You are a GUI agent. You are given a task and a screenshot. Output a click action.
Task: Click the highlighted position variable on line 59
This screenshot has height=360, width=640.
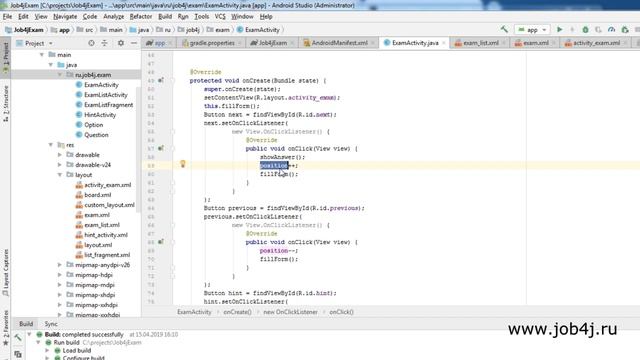274,165
